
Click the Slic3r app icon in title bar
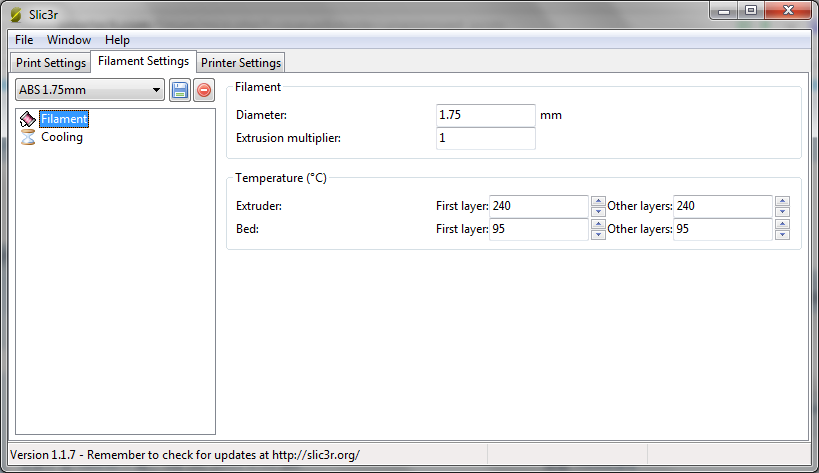click(16, 15)
